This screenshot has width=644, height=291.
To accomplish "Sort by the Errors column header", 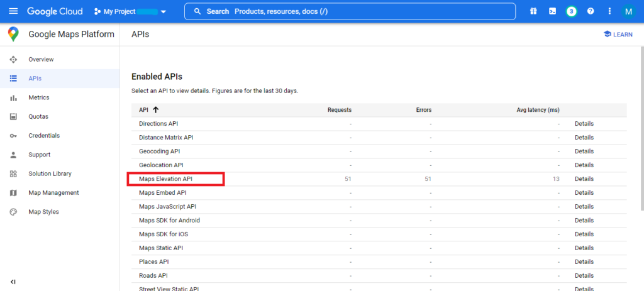I will [x=423, y=110].
